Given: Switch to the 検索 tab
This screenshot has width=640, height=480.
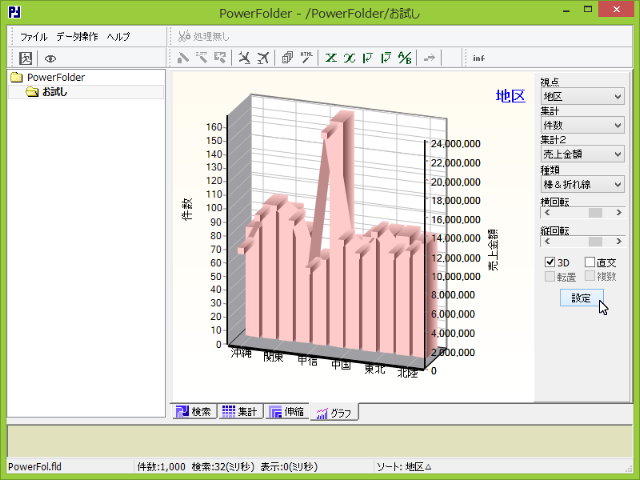Looking at the screenshot, I should tap(194, 411).
